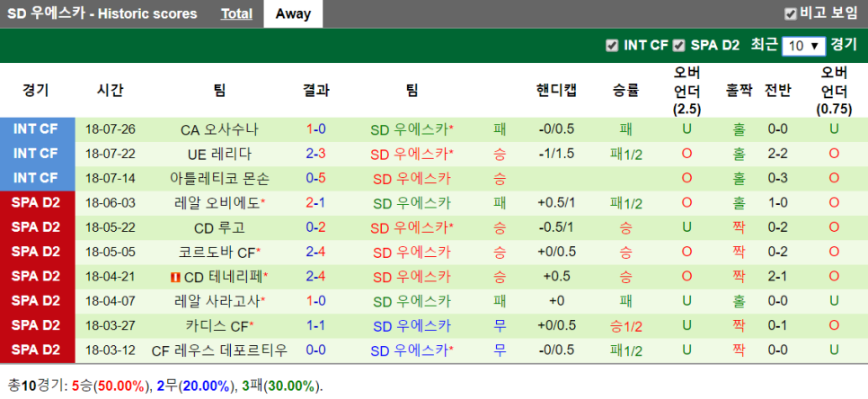The image size is (868, 399).
Task: Open the 카디스 CF team link
Action: pyautogui.click(x=217, y=326)
